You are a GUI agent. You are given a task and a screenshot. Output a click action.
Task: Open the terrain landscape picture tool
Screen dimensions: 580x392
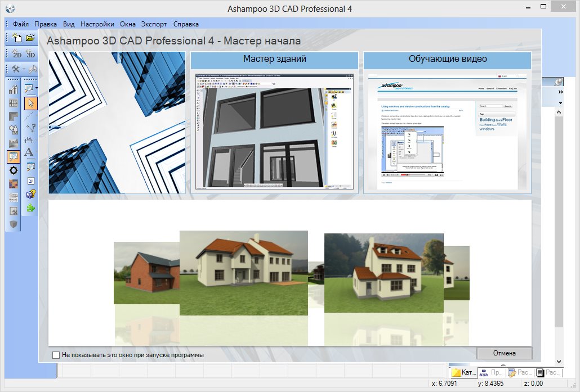(x=14, y=143)
